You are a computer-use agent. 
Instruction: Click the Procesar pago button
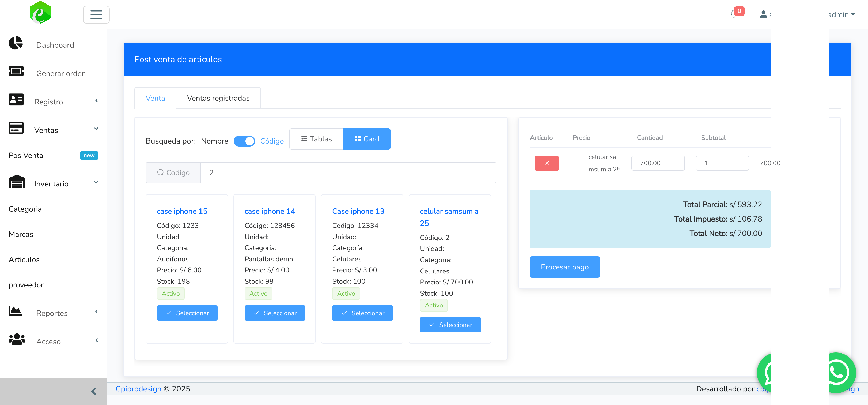(x=564, y=267)
